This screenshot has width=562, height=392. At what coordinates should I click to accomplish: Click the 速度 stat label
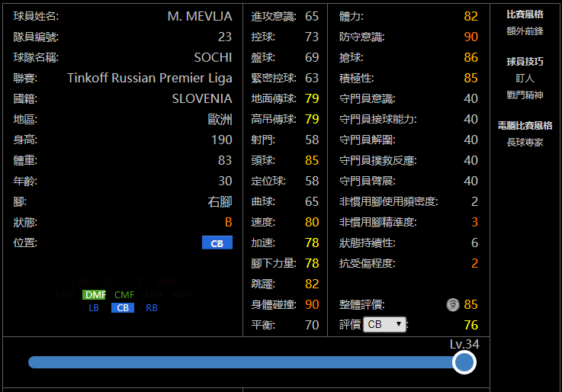click(263, 223)
